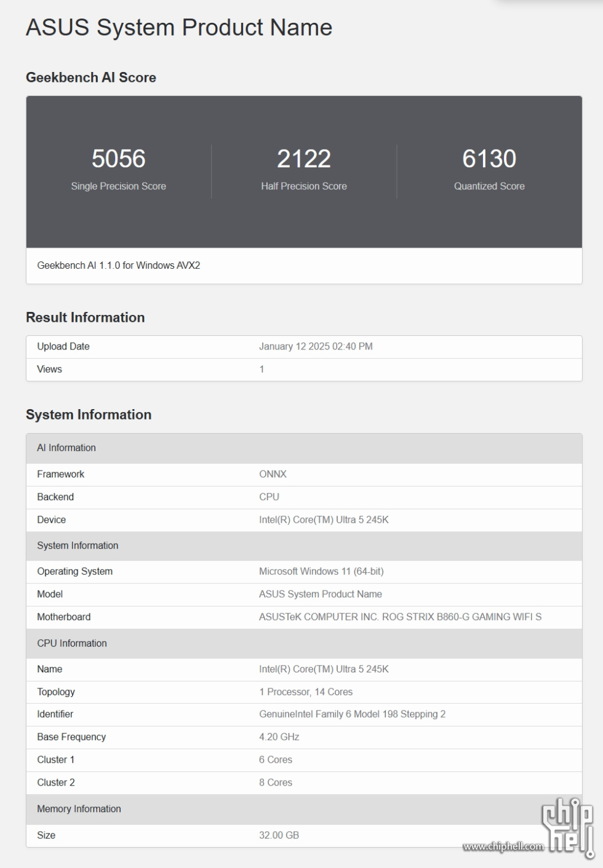Select the 6130 score value
Screen dimensions: 603x868
point(489,159)
